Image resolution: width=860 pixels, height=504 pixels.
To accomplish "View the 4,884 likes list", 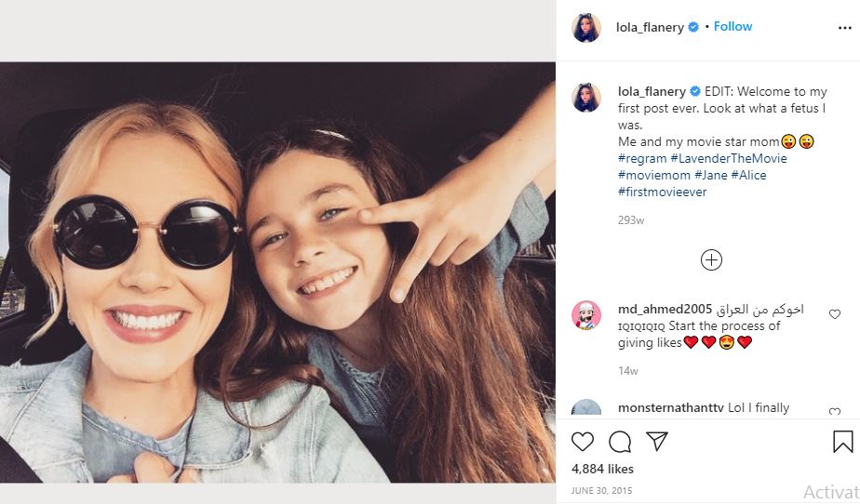I will [x=602, y=470].
